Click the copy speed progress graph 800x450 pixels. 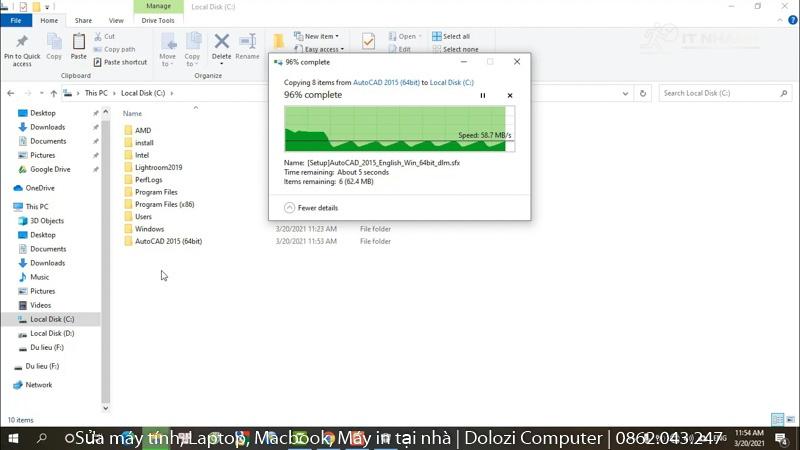click(399, 129)
